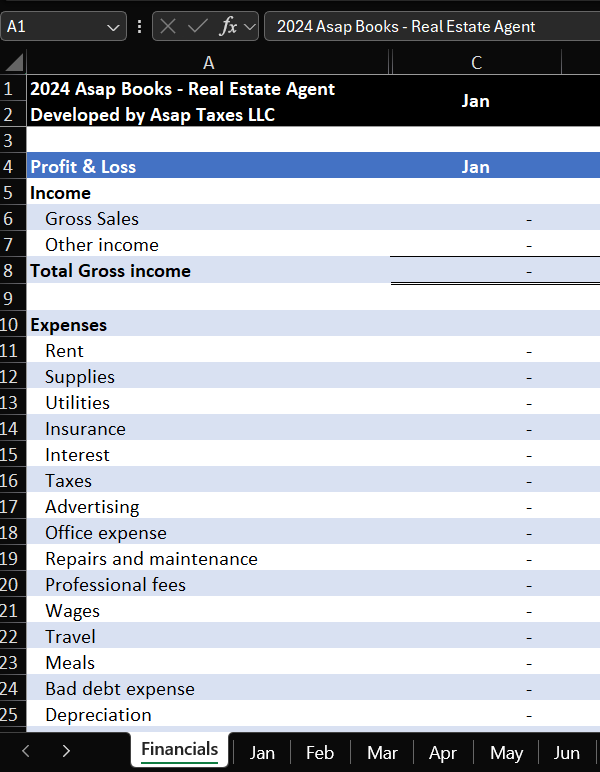Select the Interest label cell
Screen dimensions: 600x772
pos(208,455)
